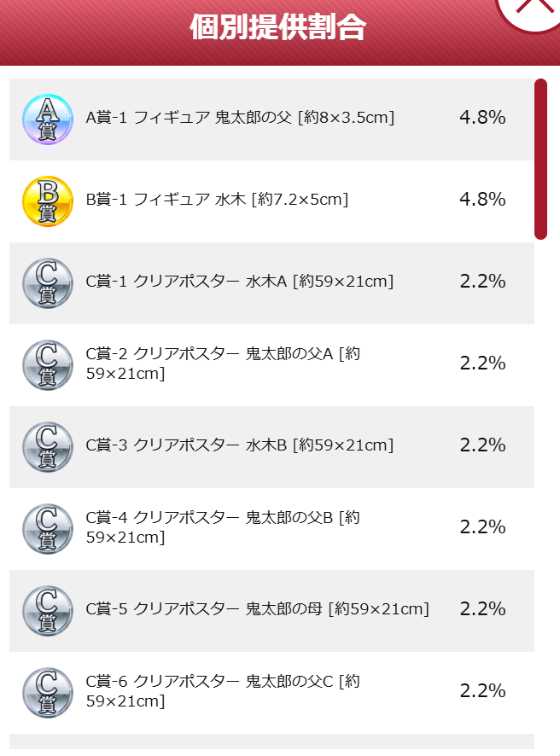The width and height of the screenshot is (560, 756).
Task: Click the C賞 badge for 鬼太郎の母 poster
Action: 48,611
